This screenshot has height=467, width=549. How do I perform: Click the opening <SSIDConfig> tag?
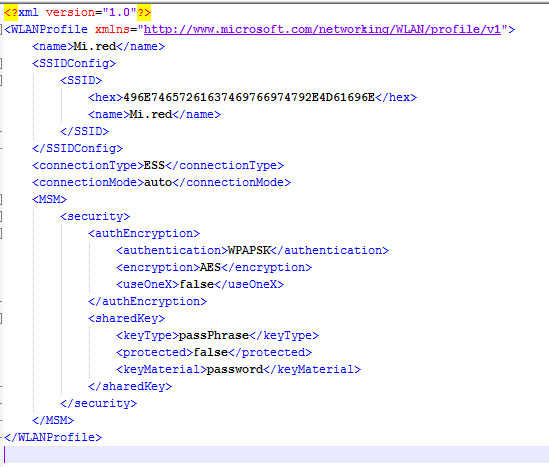74,63
